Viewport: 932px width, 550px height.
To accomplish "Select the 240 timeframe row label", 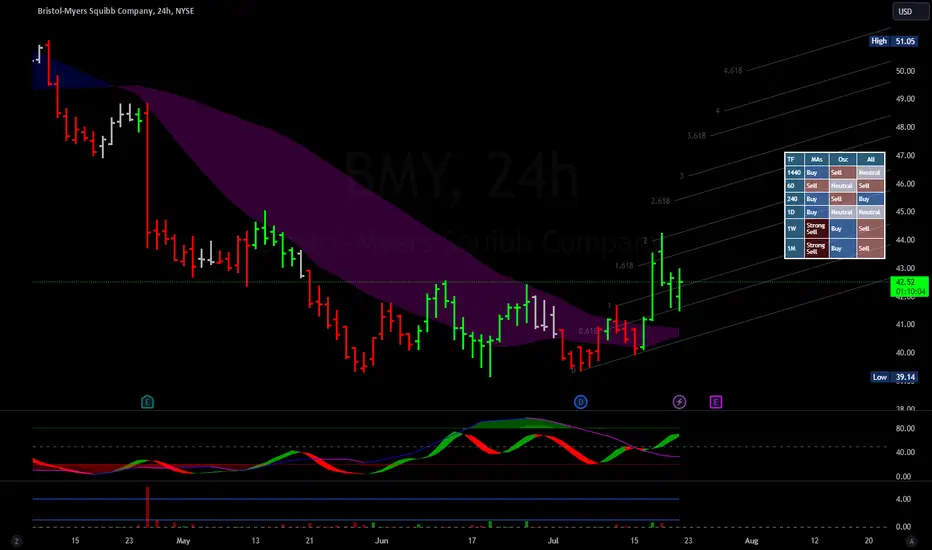I will (795, 199).
